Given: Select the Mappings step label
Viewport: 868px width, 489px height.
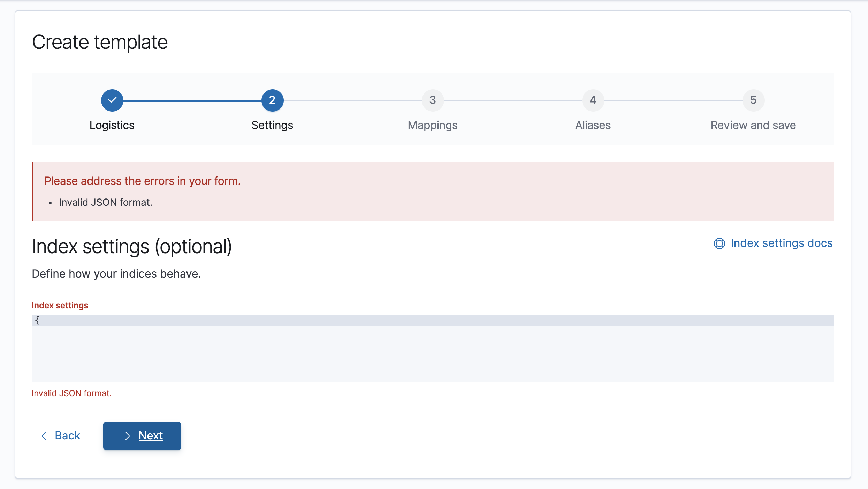Looking at the screenshot, I should 433,125.
